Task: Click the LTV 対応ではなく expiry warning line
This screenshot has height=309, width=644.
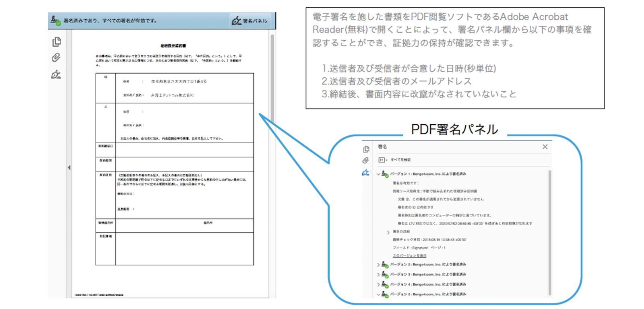Action: [x=465, y=223]
